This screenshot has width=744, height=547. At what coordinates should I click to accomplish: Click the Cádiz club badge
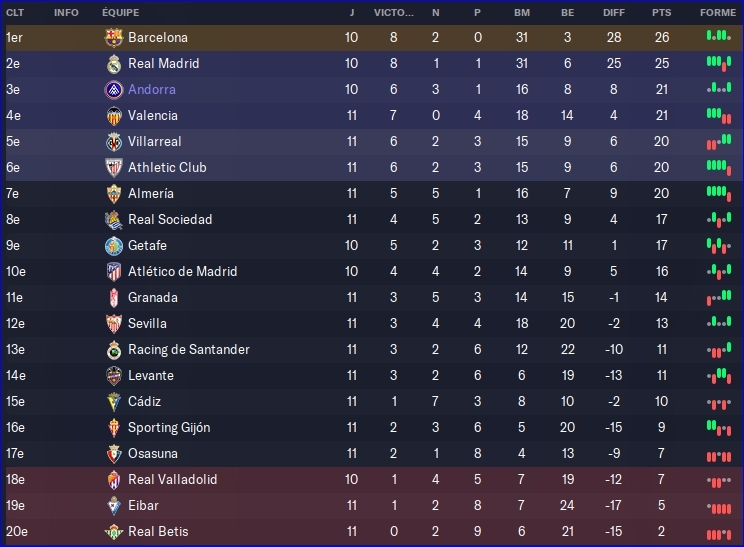pyautogui.click(x=113, y=401)
